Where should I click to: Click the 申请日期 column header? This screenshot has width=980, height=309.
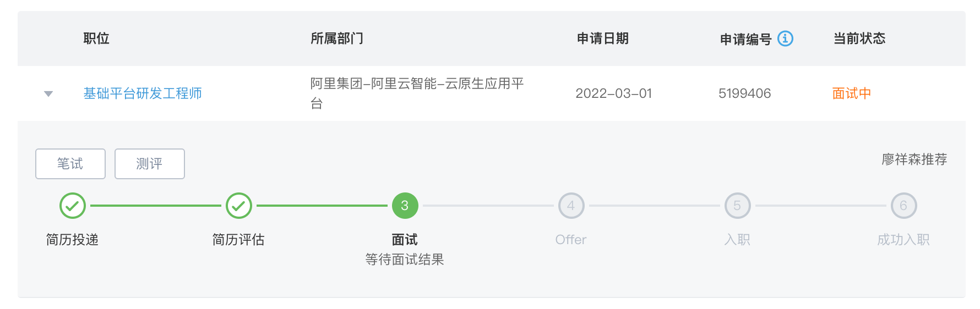coord(603,38)
